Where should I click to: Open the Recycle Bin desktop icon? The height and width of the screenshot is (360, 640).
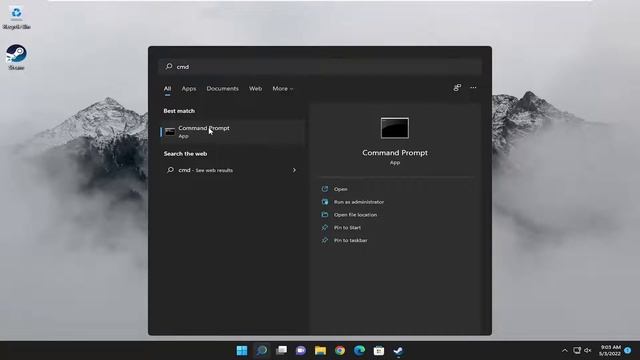(16, 18)
